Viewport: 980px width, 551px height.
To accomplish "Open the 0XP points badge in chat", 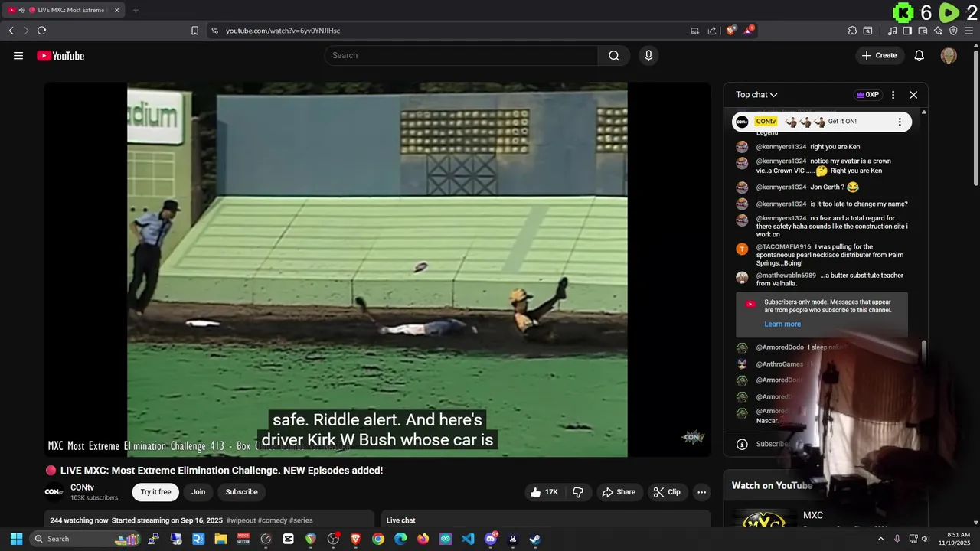I will click(x=867, y=95).
